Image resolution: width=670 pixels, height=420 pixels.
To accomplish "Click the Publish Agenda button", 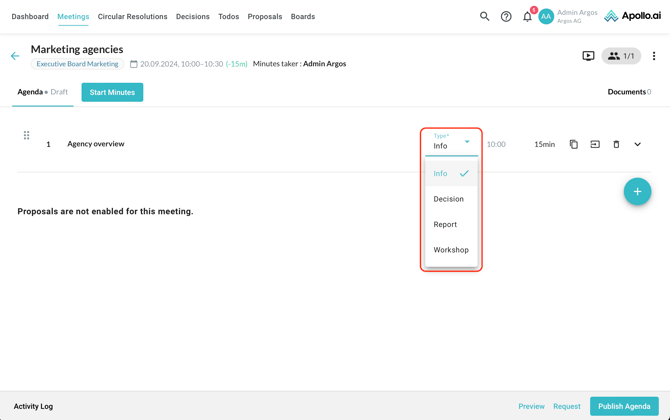I will click(x=624, y=406).
